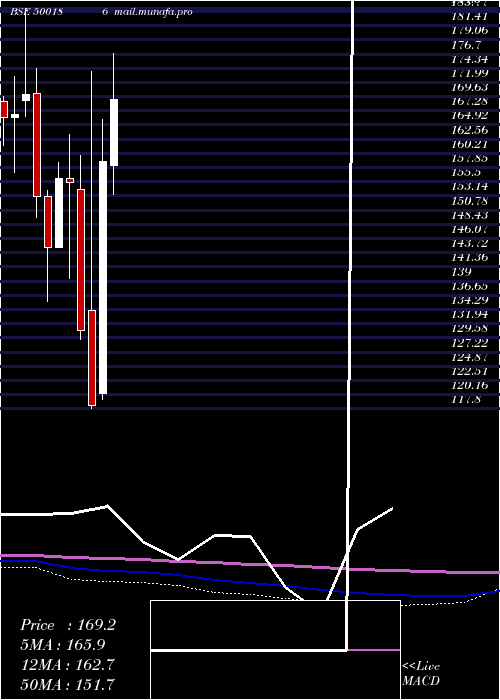Click the tall red candle opening near 169
500x700 pixels.
click(x=37, y=145)
